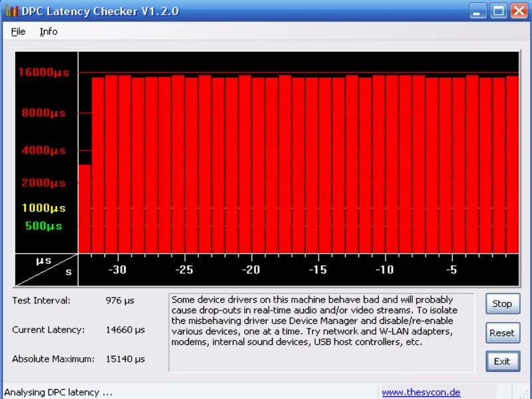Close the DPC Latency Checker window
The width and height of the screenshot is (532, 399).
pos(519,11)
